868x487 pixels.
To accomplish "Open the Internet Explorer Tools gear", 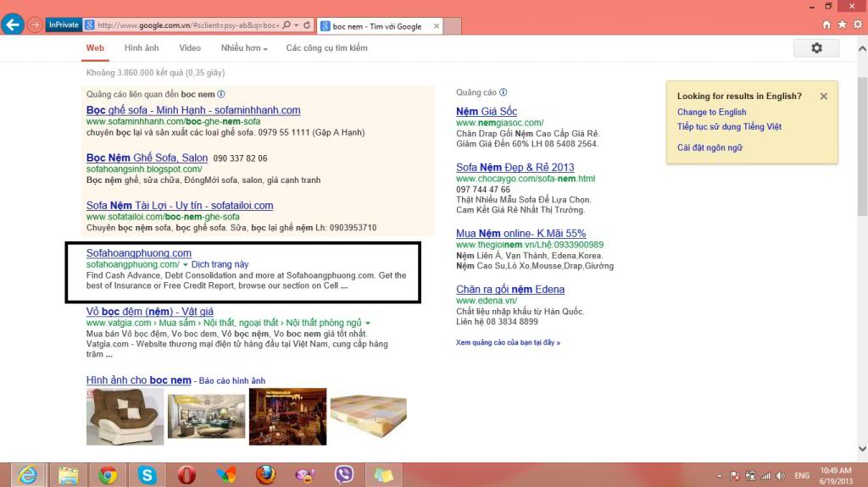I will click(858, 25).
